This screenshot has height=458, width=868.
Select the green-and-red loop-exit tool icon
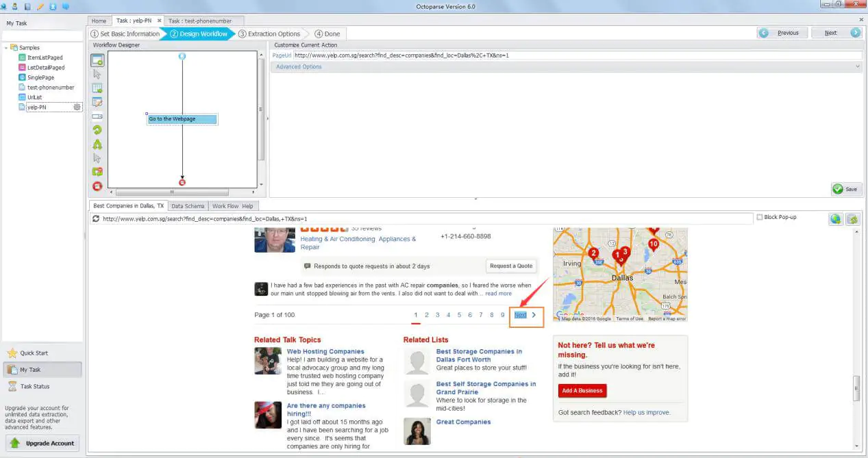coord(97,172)
